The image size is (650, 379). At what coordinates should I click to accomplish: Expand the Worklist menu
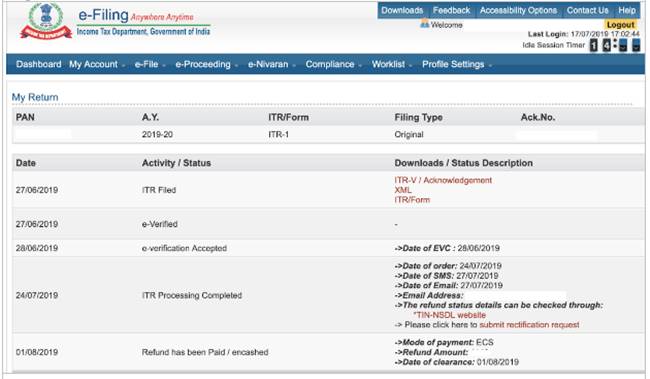391,64
